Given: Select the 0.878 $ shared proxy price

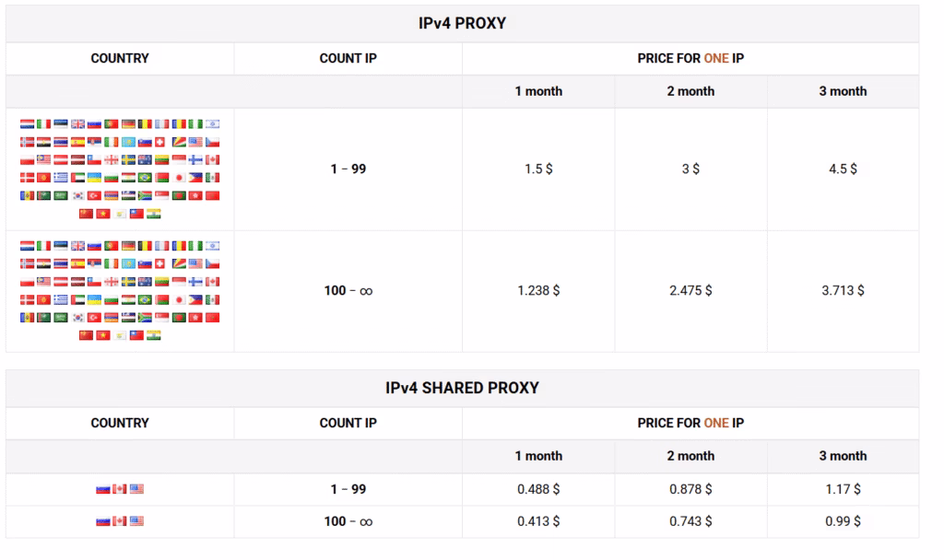Looking at the screenshot, I should coord(690,489).
